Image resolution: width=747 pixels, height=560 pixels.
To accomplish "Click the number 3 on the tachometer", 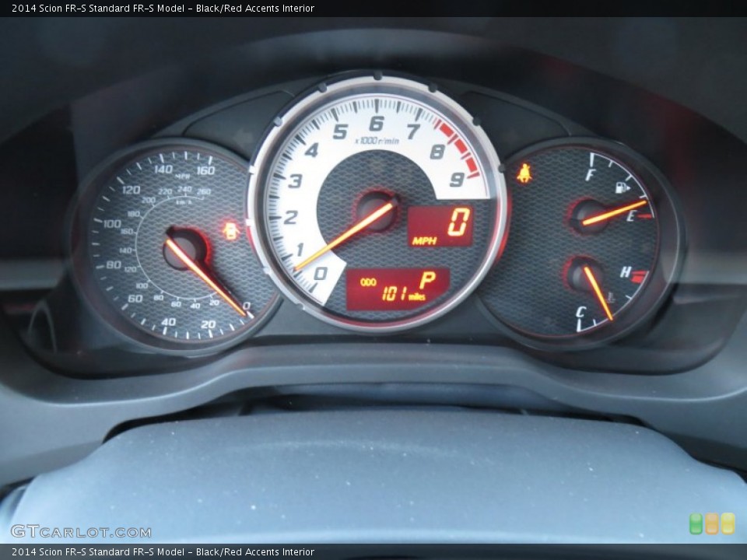I will pos(295,181).
